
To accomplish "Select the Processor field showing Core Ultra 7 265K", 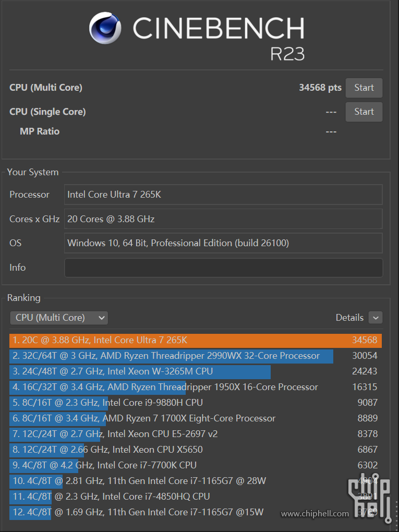I will (x=223, y=195).
